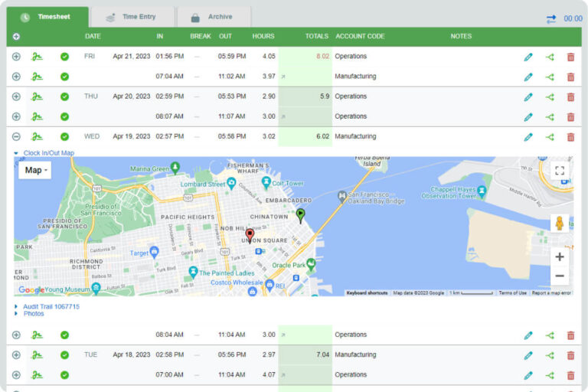
Task: Expand the Apr 18 02:58 PM entry row
Action: point(16,354)
